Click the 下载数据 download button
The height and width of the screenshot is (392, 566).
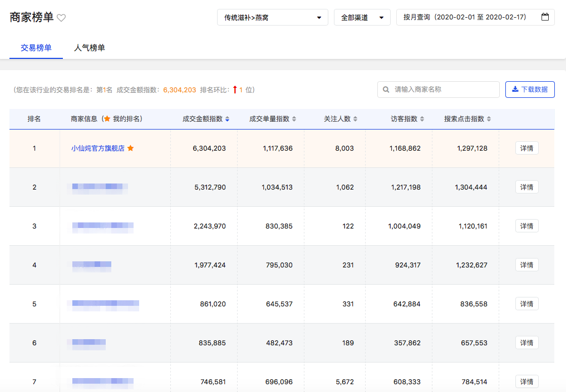point(530,90)
